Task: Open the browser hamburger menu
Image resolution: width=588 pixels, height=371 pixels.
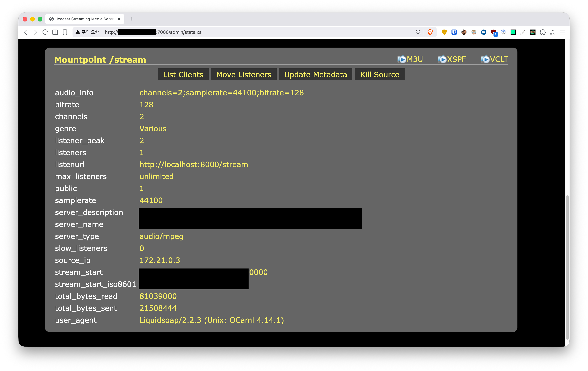Action: (562, 32)
